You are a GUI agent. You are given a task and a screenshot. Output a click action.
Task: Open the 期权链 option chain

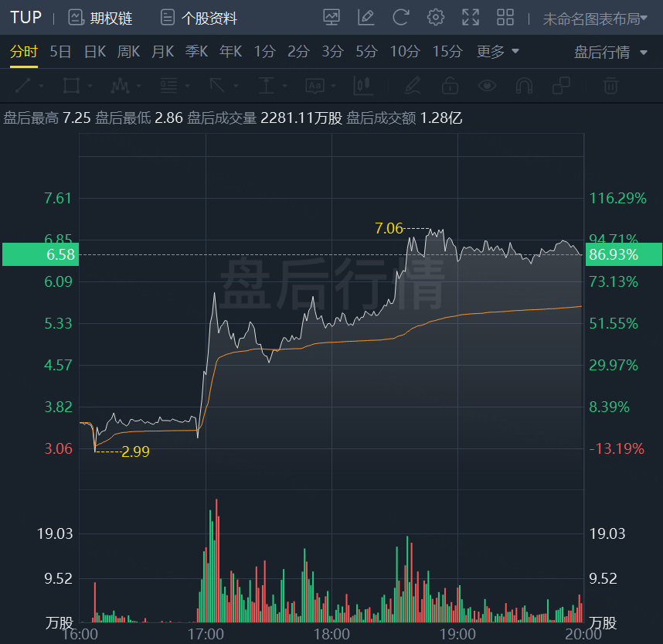[x=100, y=19]
